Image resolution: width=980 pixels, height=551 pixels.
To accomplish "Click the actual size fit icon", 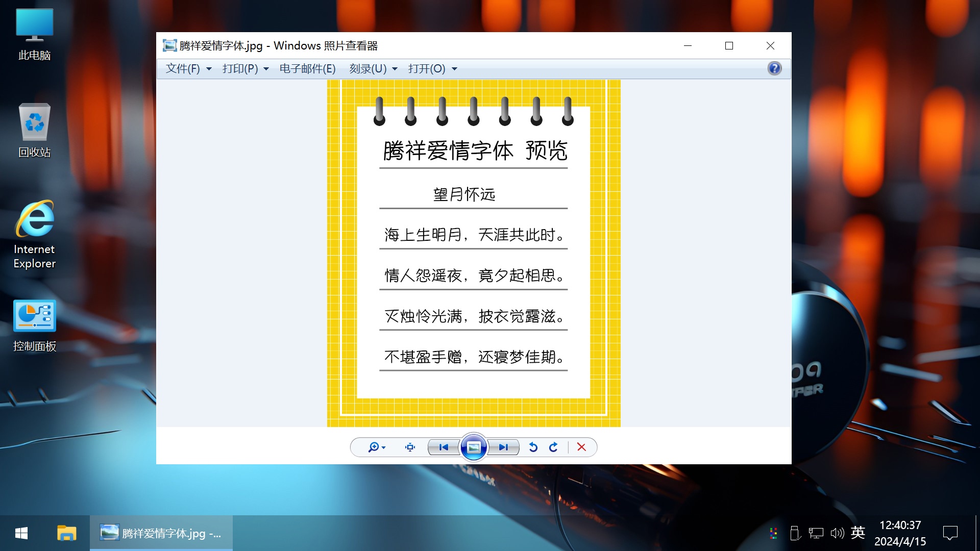I will click(x=410, y=447).
